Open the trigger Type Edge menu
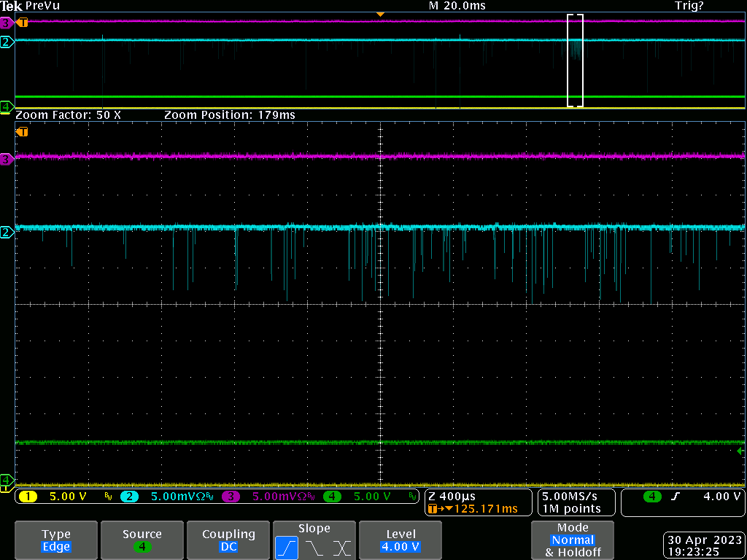 56,540
